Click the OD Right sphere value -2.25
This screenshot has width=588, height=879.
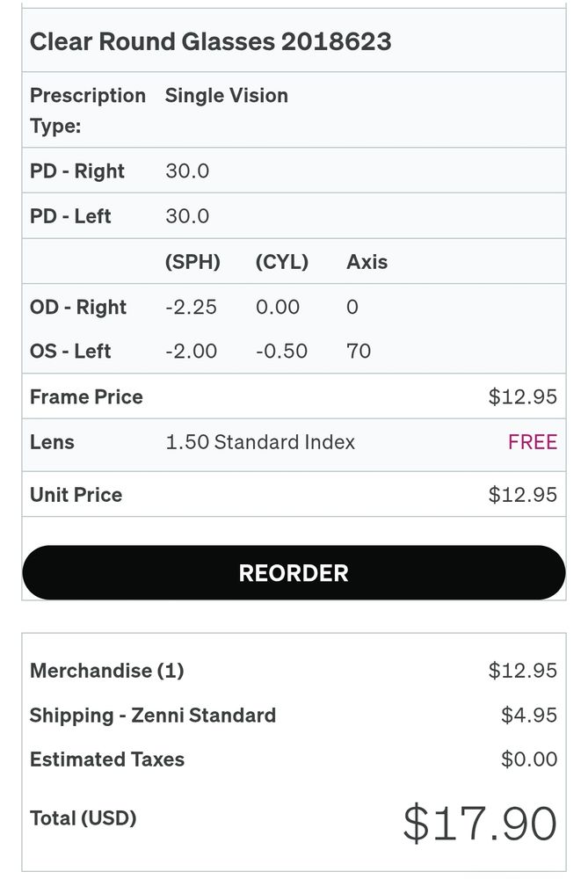point(191,308)
